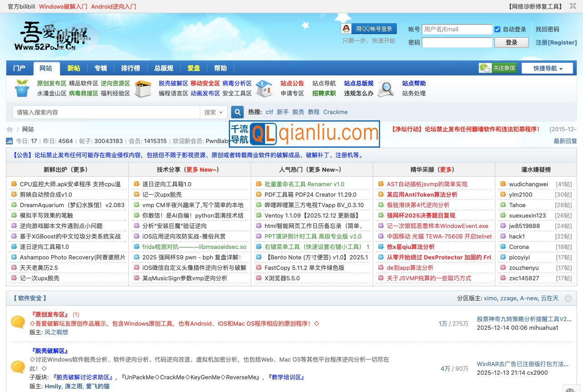Click the home breadcrumb icon before 网站
Image resolution: width=583 pixels, height=392 pixels.
point(10,129)
